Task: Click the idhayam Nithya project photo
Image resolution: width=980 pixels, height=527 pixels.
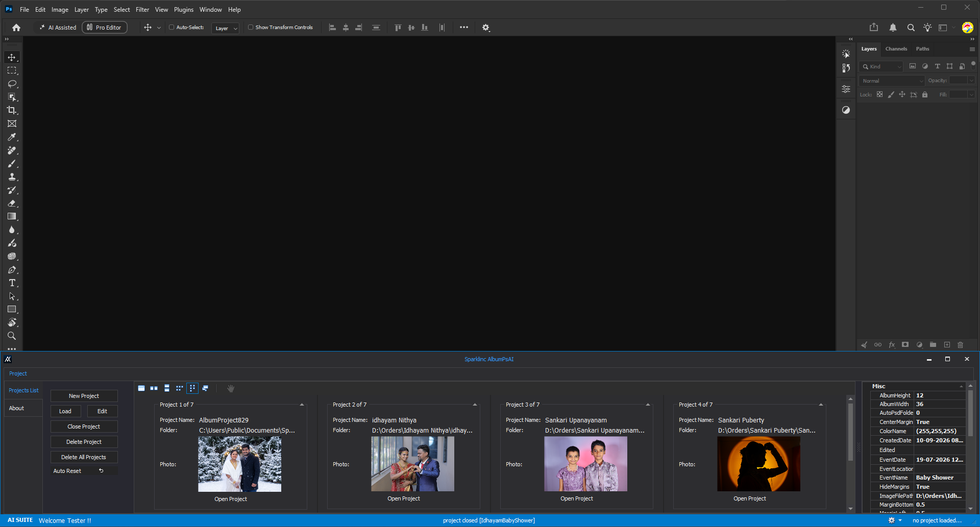Action: click(412, 464)
